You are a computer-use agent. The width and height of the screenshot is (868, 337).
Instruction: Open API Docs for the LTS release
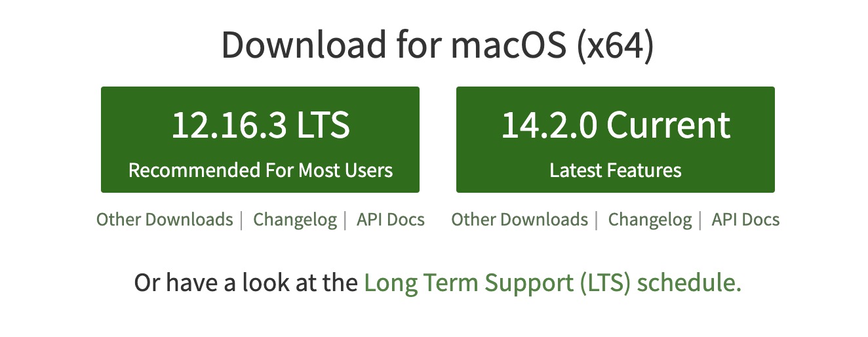coord(391,219)
